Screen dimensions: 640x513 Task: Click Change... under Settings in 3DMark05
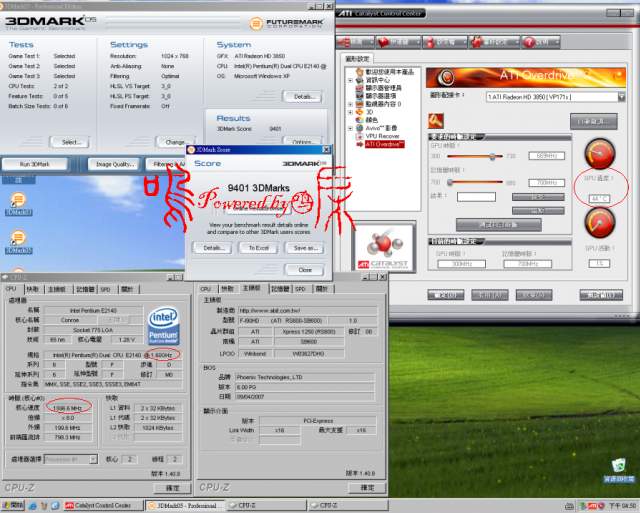(x=176, y=142)
